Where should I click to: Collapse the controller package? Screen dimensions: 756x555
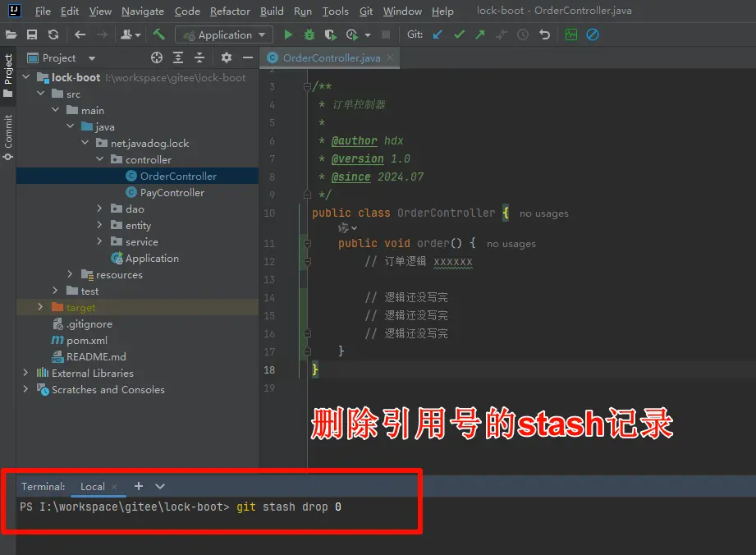100,159
